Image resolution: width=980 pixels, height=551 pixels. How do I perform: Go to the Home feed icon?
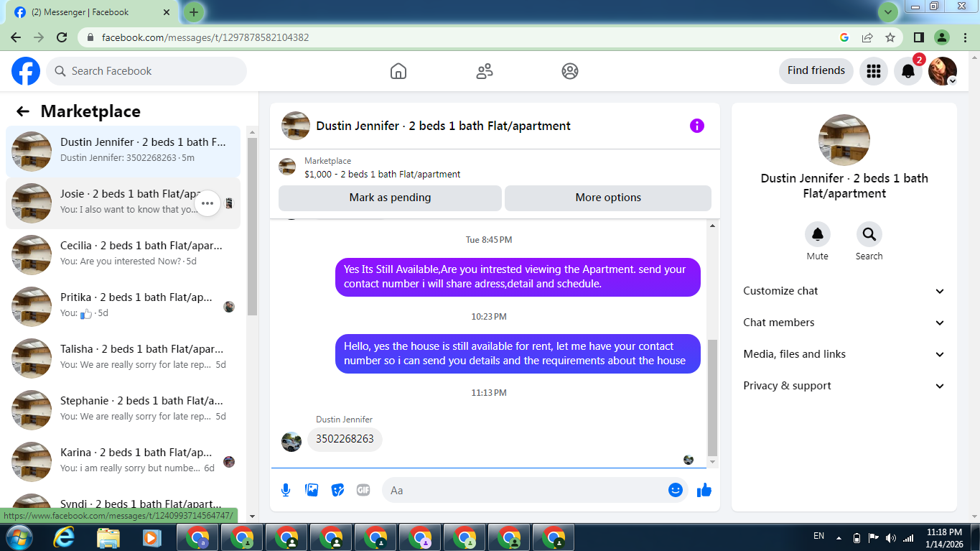pyautogui.click(x=398, y=71)
